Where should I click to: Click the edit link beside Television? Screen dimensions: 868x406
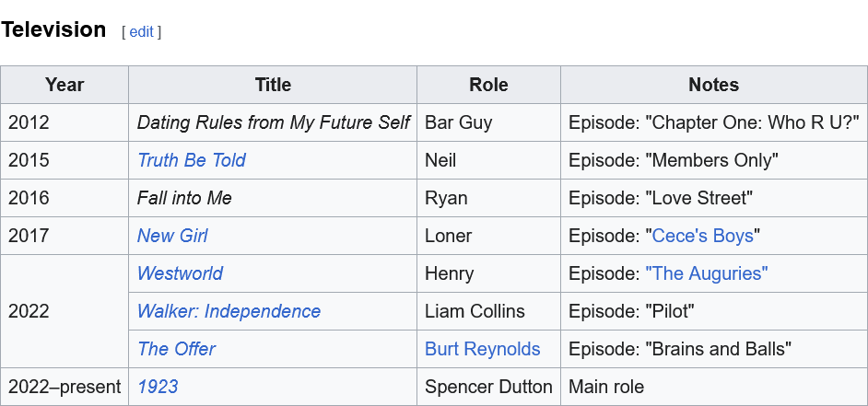141,32
